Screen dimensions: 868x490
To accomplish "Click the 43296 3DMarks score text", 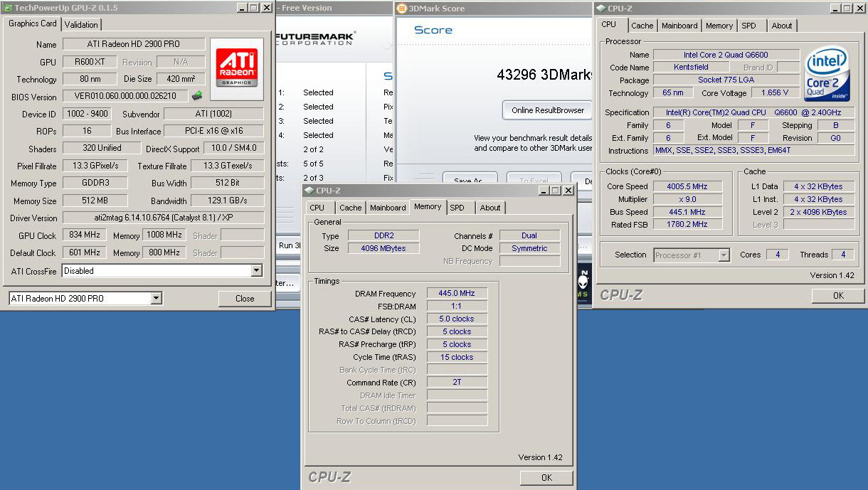I will (x=544, y=75).
